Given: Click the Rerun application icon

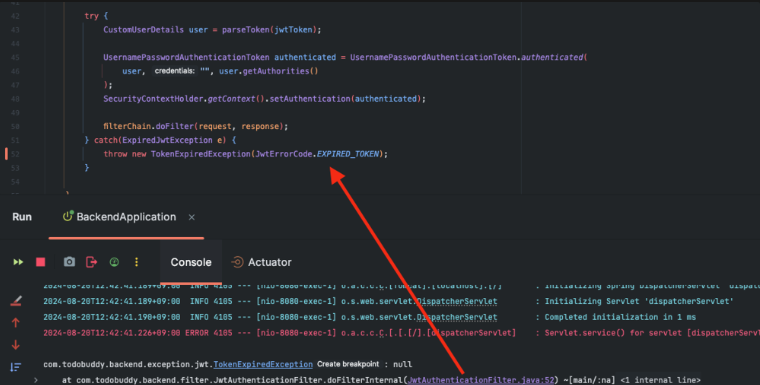Looking at the screenshot, I should (x=18, y=262).
